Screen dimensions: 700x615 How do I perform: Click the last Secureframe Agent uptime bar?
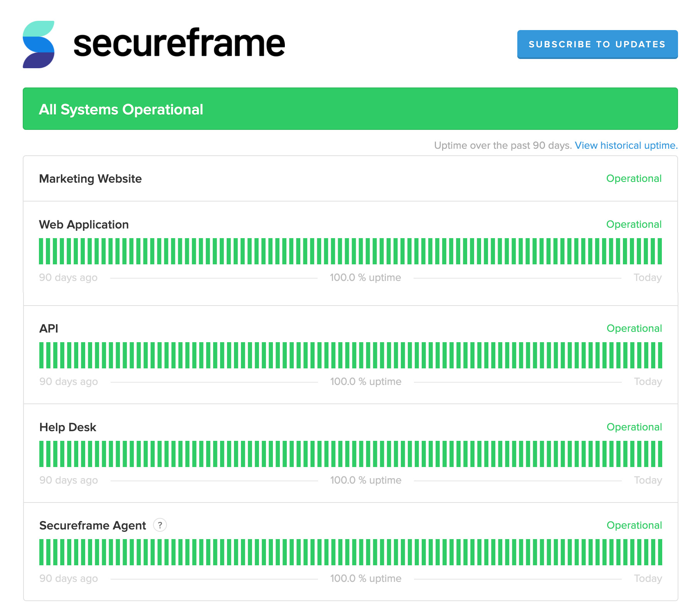pos(660,552)
